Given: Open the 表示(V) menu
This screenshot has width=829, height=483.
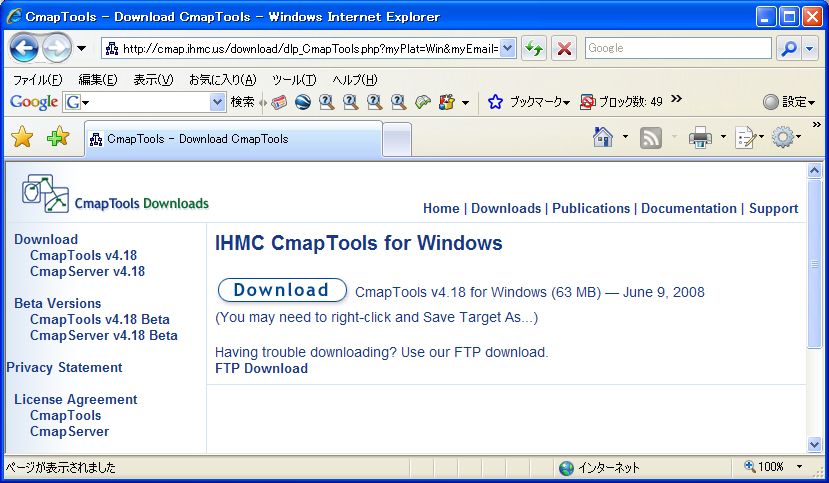Looking at the screenshot, I should [x=153, y=80].
